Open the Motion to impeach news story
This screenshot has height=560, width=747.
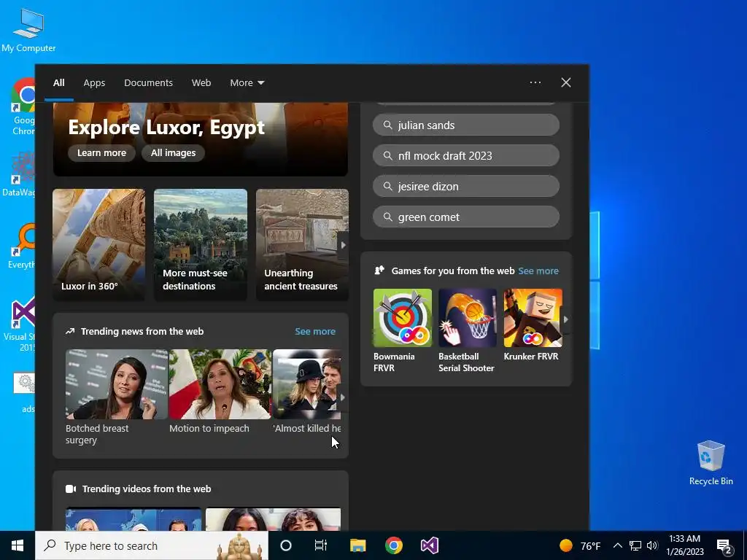coord(220,392)
